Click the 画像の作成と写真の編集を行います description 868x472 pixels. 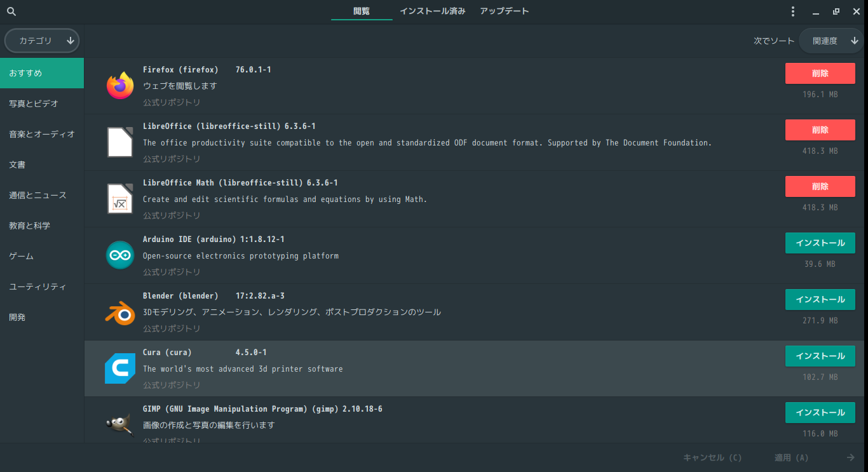[x=209, y=425]
